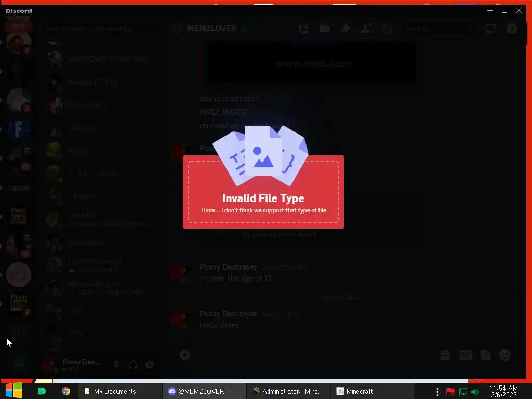This screenshot has height=399, width=532.
Task: Expand the tray overflow three dots
Action: 437,392
